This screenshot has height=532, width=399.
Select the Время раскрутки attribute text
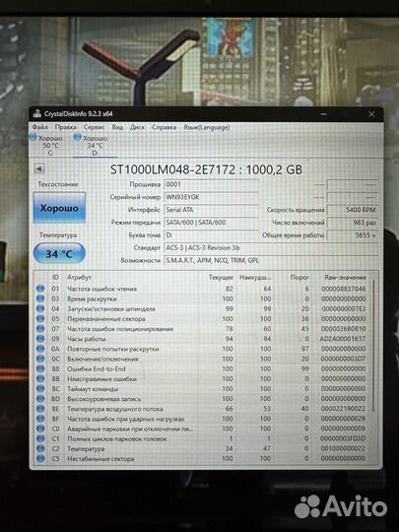coord(92,299)
